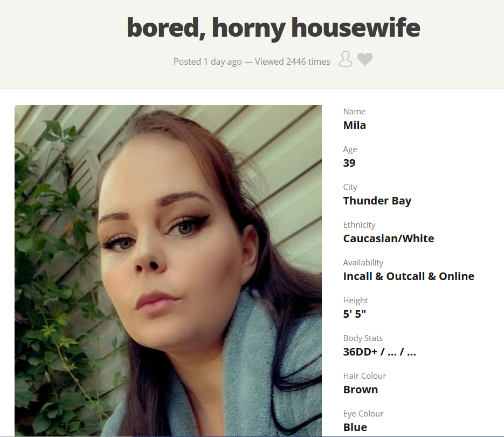Click the eye colour value 'Blue'
The height and width of the screenshot is (437, 504).
point(355,427)
